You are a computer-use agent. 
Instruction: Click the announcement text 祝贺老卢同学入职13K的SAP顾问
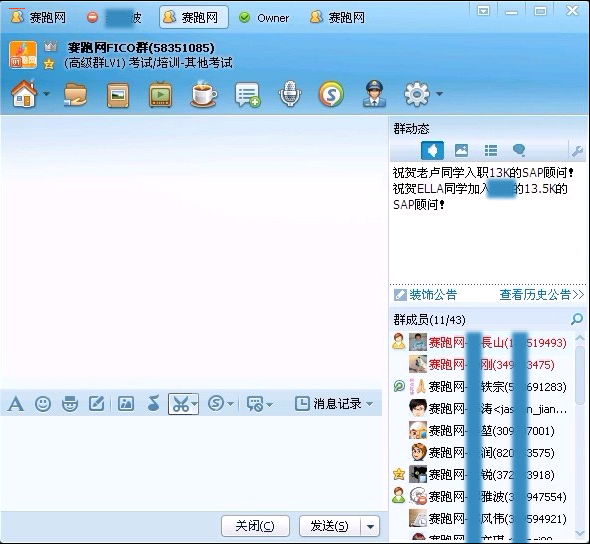pos(483,173)
